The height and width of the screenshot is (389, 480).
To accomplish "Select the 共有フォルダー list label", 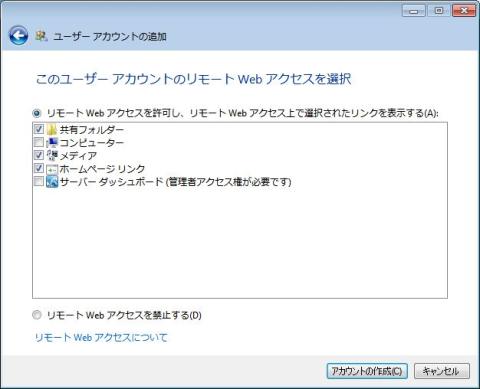I will coord(92,129).
